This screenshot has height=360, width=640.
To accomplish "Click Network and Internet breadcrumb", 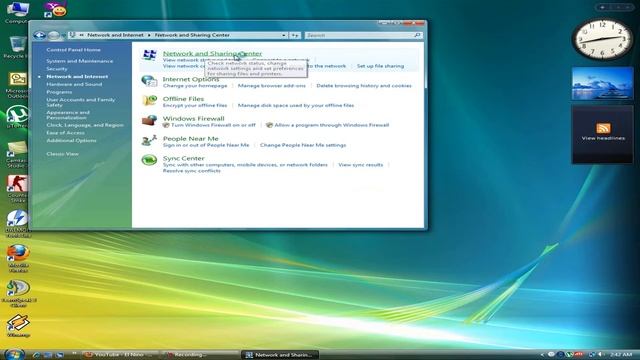I will tap(116, 35).
